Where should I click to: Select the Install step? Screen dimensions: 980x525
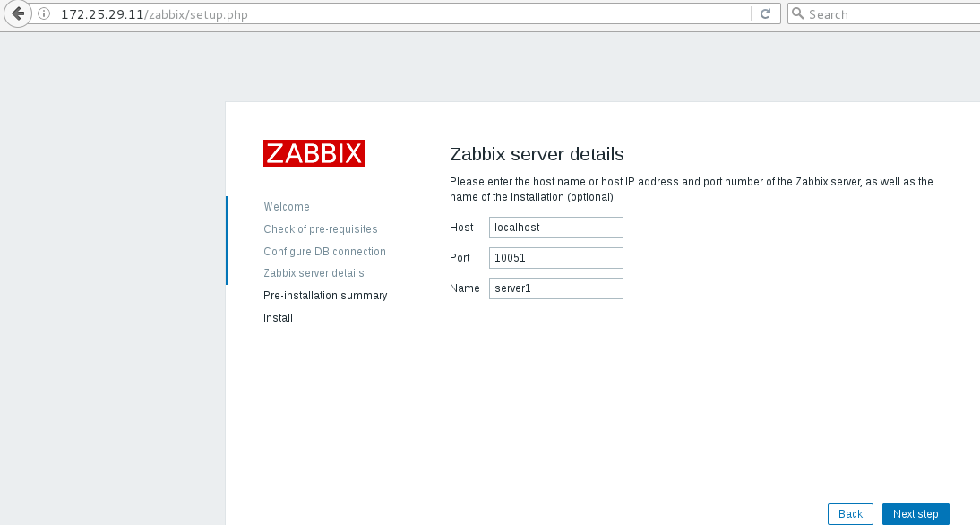[x=278, y=318]
